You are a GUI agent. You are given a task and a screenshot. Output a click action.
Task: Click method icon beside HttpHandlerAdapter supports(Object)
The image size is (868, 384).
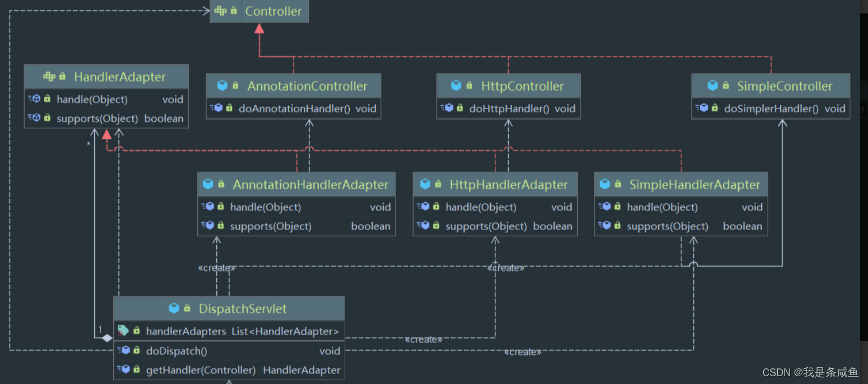423,226
